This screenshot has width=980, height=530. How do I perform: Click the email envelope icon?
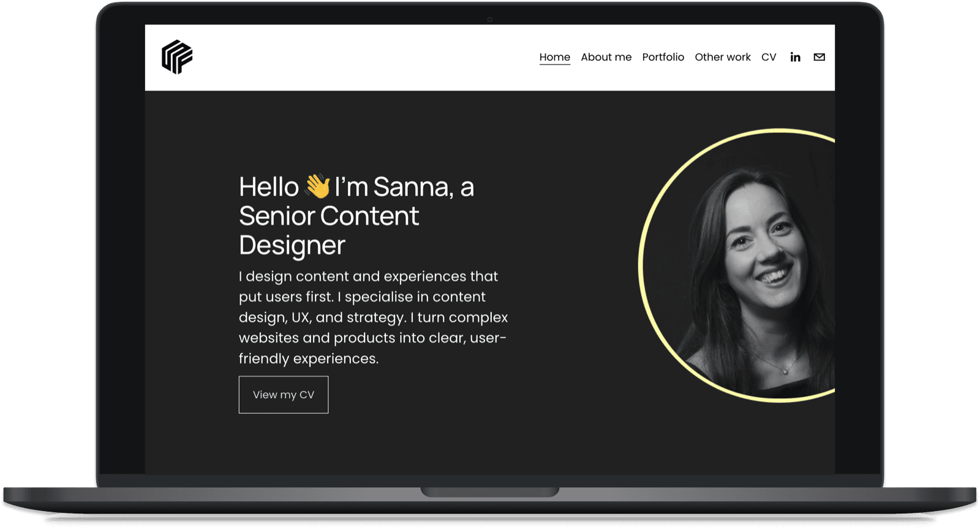click(x=819, y=57)
